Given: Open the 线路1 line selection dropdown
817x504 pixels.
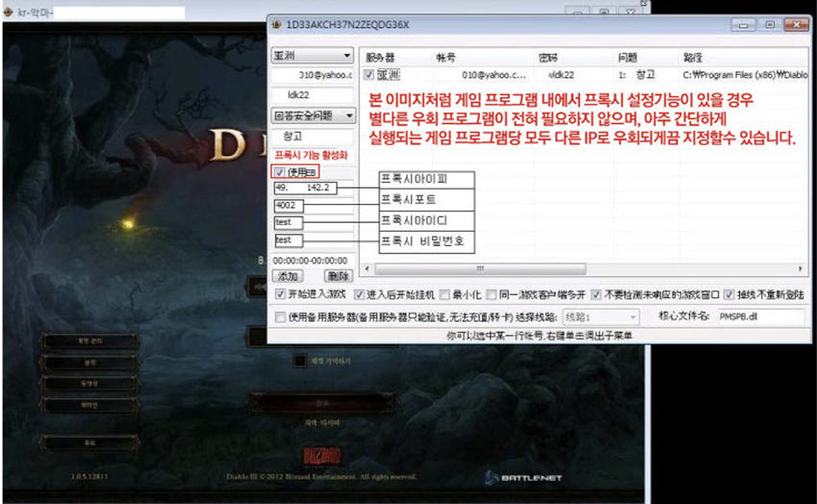Looking at the screenshot, I should click(600, 316).
